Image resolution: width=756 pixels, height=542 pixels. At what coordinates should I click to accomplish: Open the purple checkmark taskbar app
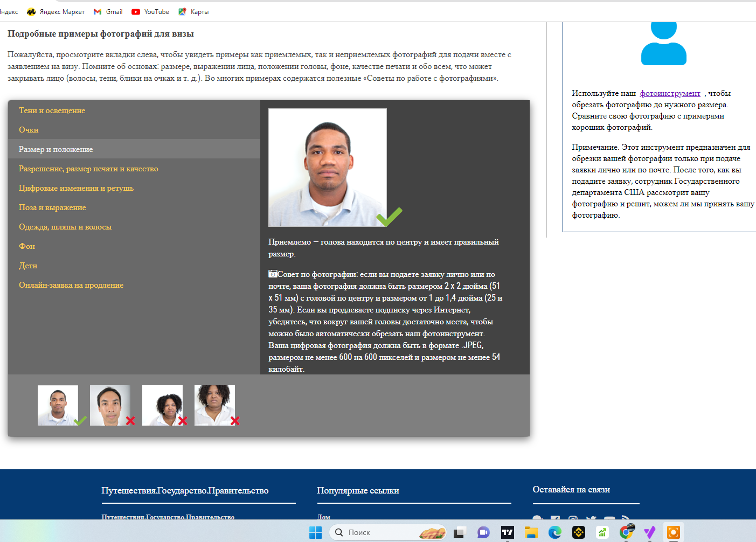pyautogui.click(x=650, y=533)
